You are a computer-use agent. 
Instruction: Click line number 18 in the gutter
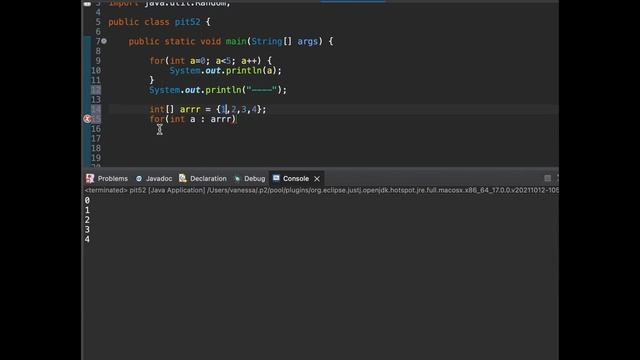(x=96, y=148)
